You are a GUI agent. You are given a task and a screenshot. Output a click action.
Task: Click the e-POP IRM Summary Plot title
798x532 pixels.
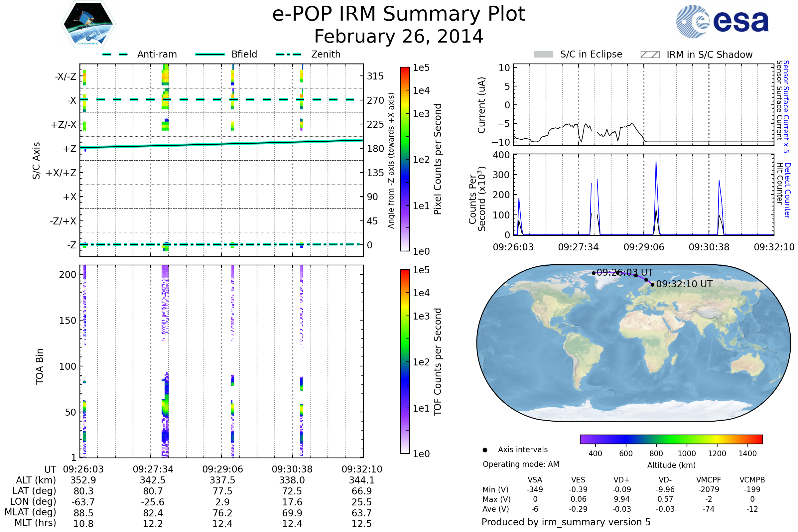tap(399, 14)
